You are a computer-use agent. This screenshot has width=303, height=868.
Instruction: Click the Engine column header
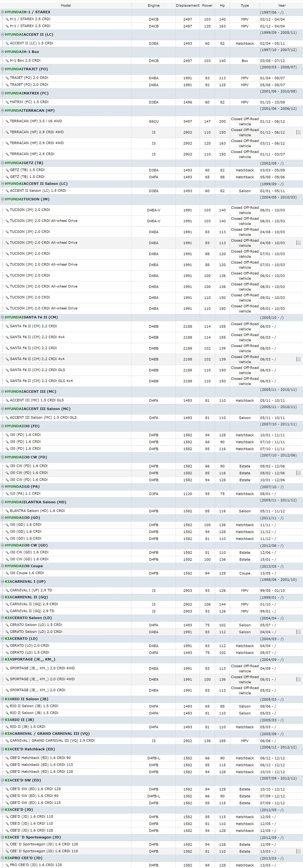[154, 5]
